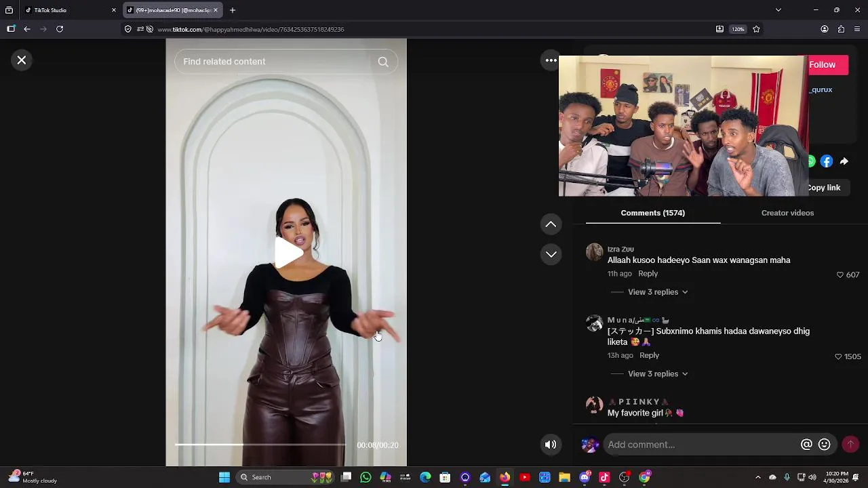Open Microsoft Edge from the taskbar
The image size is (868, 488).
pyautogui.click(x=425, y=477)
